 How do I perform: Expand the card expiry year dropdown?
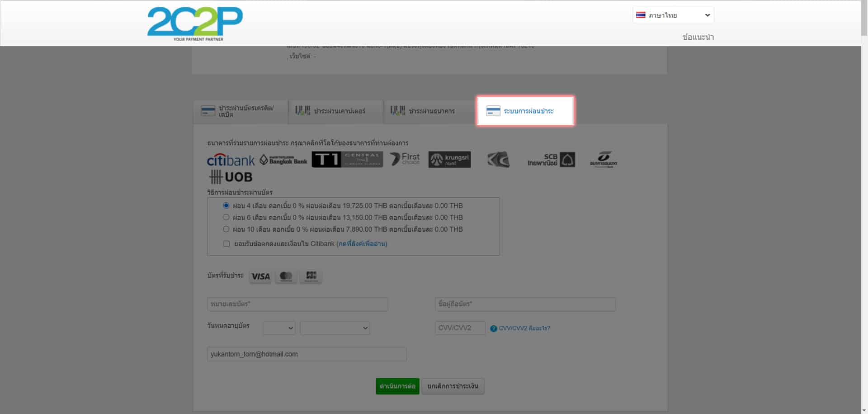[335, 328]
